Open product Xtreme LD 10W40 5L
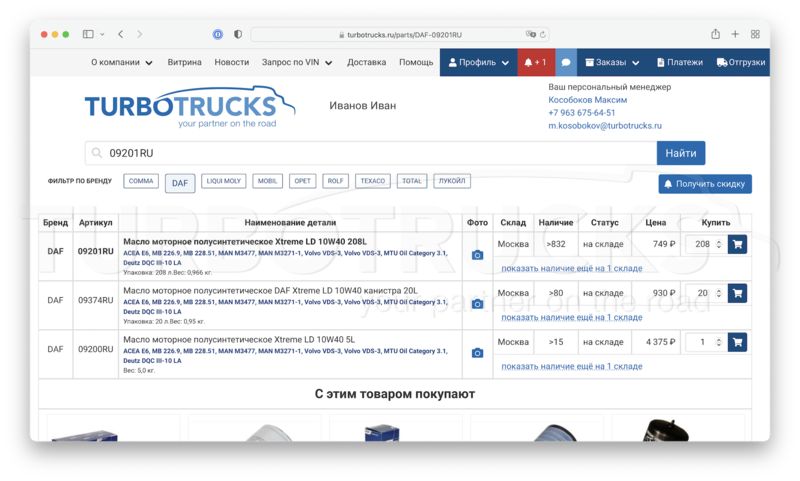 [239, 340]
